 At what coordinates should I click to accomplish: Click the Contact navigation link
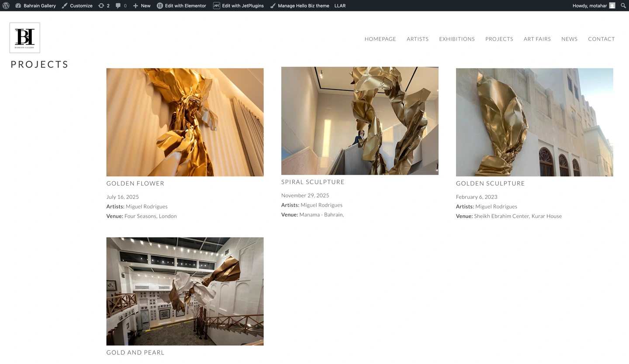[x=601, y=39]
